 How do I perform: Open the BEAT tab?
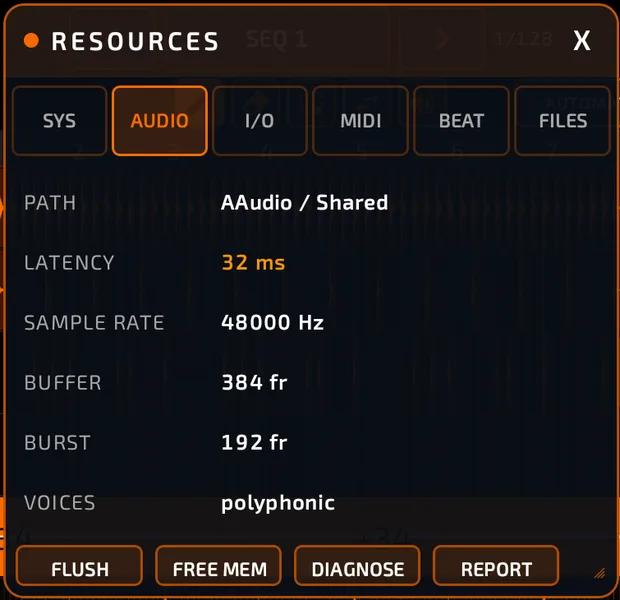(x=461, y=121)
